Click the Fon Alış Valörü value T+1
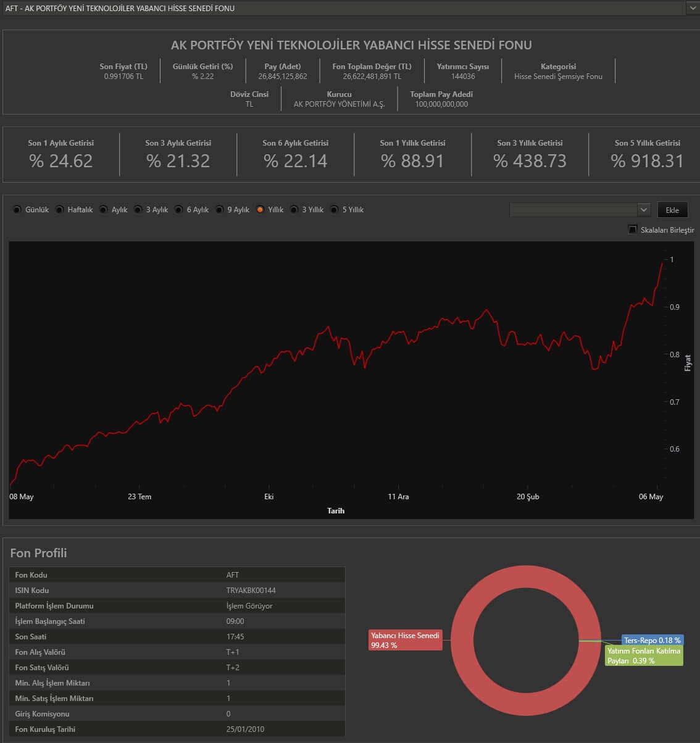 pyautogui.click(x=233, y=652)
